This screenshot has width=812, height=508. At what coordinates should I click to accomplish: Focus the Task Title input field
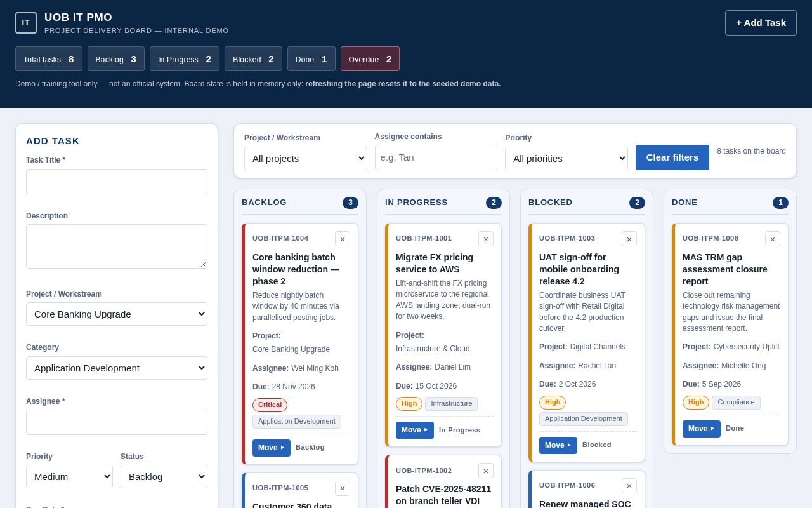(x=117, y=182)
